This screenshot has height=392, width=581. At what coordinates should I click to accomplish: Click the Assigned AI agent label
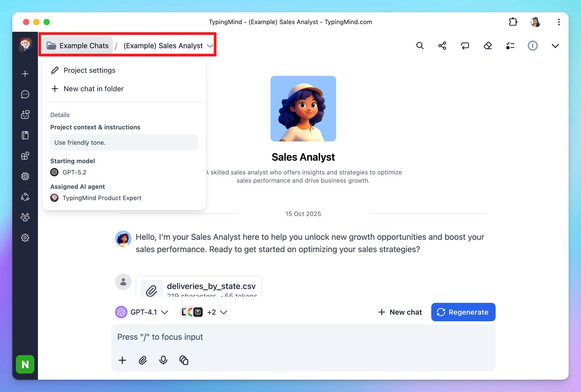[78, 187]
